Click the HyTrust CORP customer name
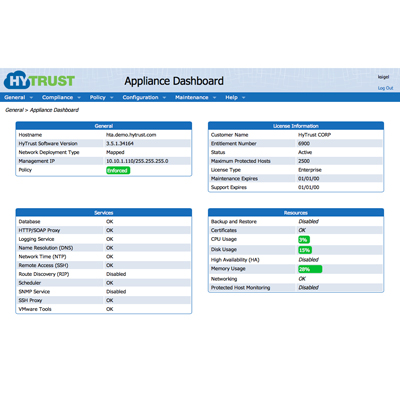The width and height of the screenshot is (400, 400). coord(314,135)
